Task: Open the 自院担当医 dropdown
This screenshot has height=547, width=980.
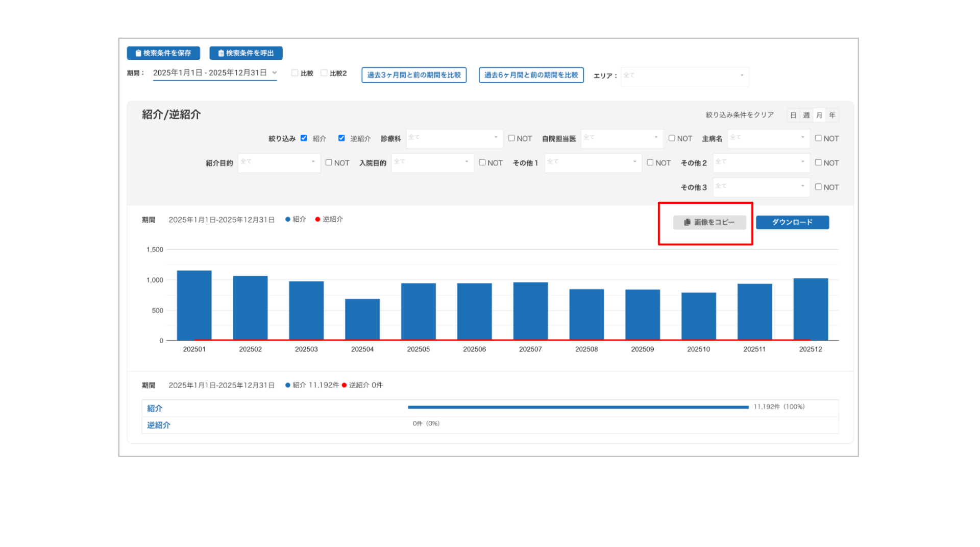Action: pos(622,138)
